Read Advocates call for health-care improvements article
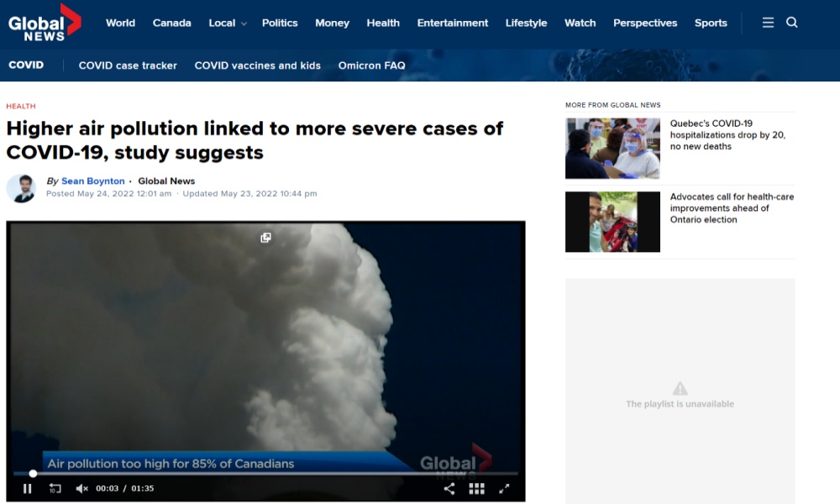This screenshot has height=504, width=840. tap(732, 208)
